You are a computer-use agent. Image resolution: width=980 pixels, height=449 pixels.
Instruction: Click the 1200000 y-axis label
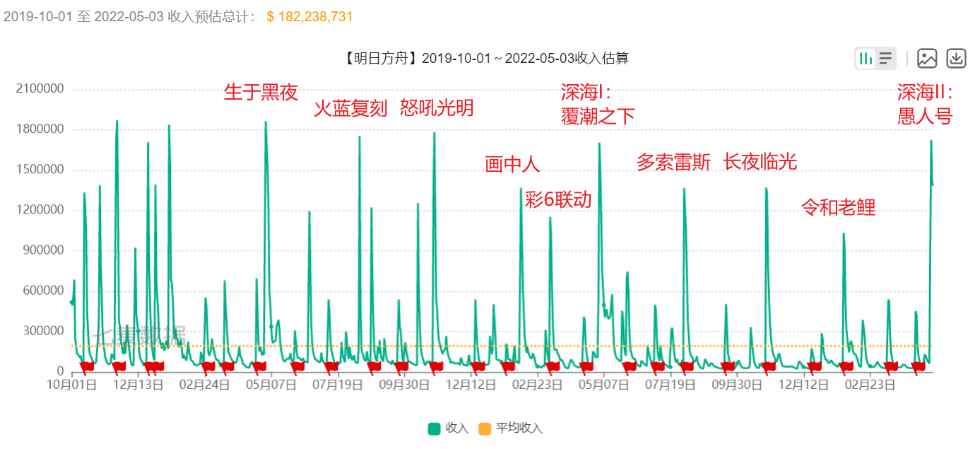(x=39, y=210)
